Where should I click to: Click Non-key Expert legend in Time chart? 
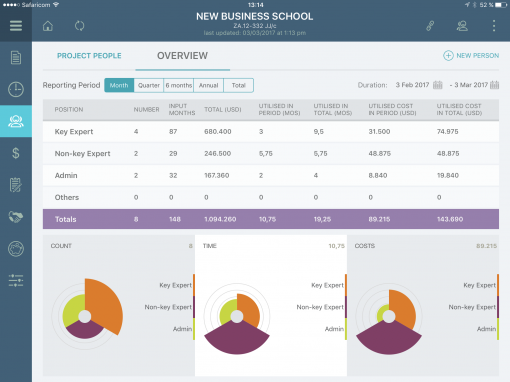320,307
